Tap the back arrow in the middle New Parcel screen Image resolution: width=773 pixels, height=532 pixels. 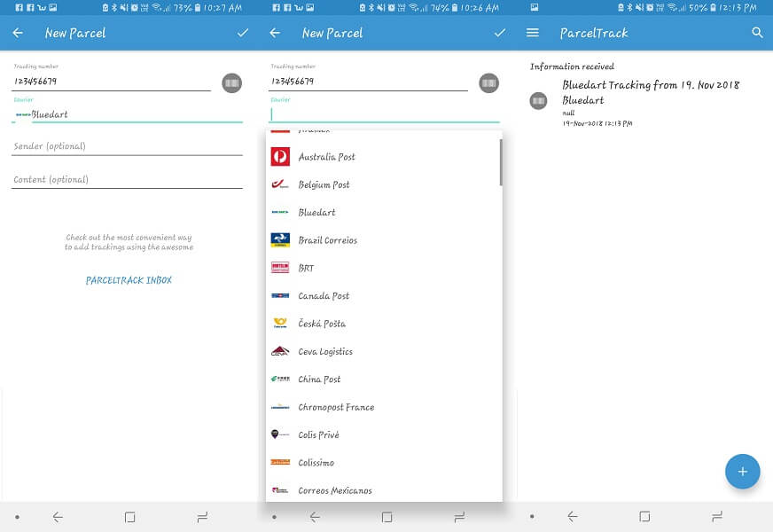(275, 33)
